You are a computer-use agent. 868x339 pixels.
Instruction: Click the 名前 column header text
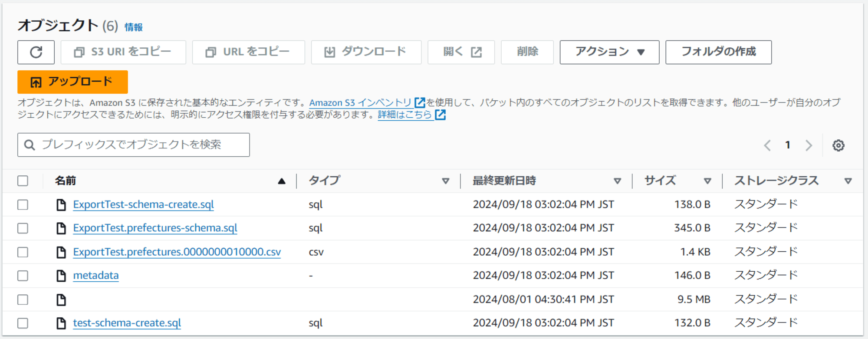coord(66,181)
